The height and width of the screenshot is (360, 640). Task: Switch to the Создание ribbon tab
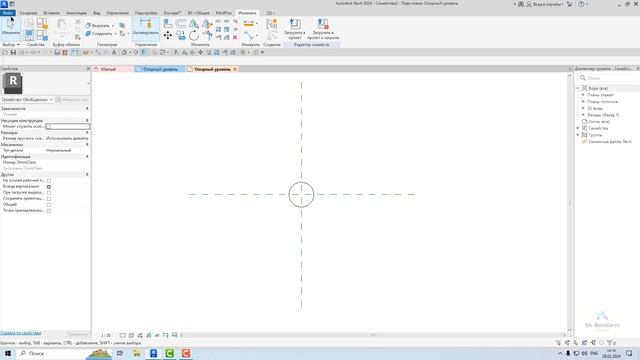click(28, 13)
